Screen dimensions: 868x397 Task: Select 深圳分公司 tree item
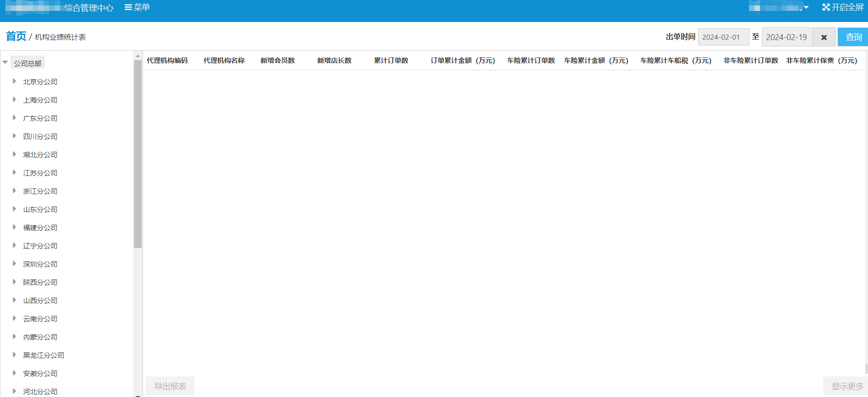point(40,264)
